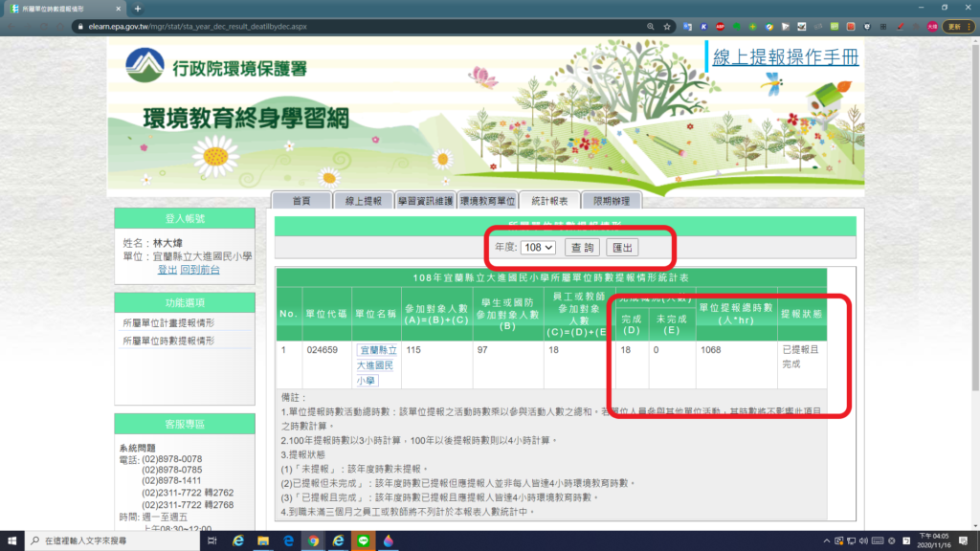Click the 匯出 export button
This screenshot has width=980, height=551.
(622, 248)
